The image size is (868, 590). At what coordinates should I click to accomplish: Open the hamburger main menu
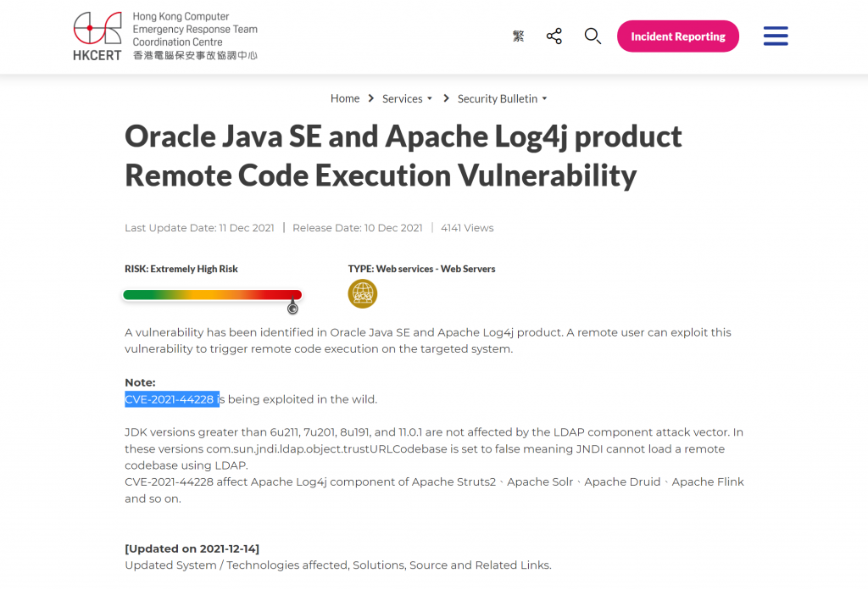point(776,36)
